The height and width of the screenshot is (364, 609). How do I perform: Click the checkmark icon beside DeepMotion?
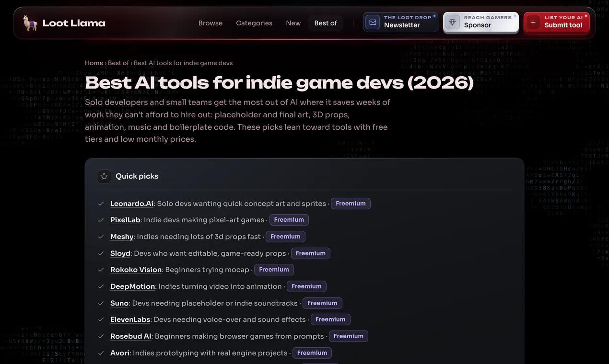[101, 286]
